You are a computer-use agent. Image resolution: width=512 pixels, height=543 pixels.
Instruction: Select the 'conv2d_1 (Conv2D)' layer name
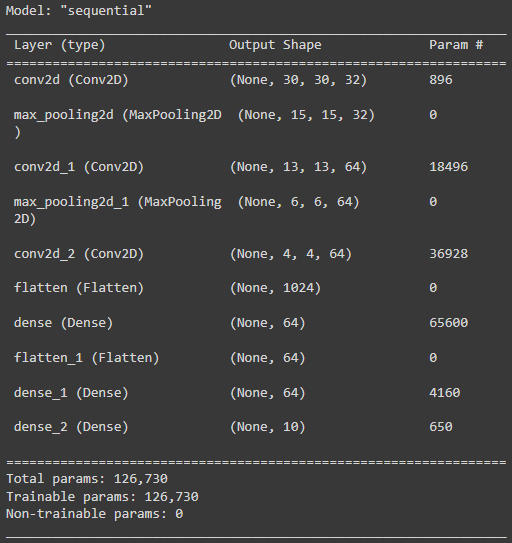tap(79, 167)
